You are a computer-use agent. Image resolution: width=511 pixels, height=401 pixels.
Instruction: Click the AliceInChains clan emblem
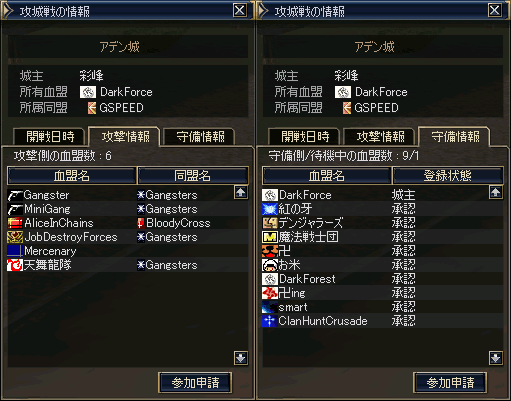[x=15, y=223]
